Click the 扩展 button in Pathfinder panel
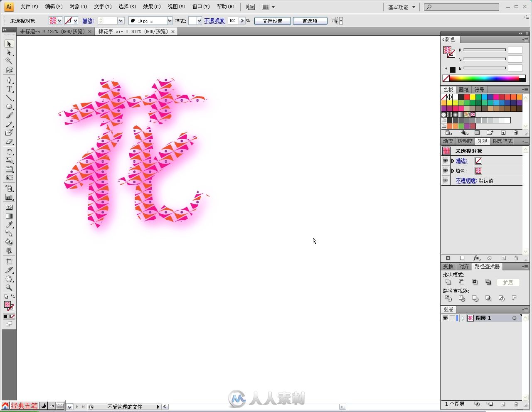 (508, 282)
